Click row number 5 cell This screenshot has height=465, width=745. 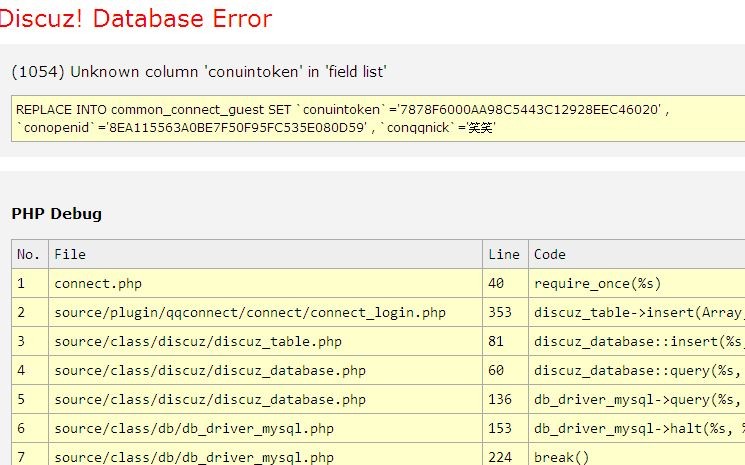[x=30, y=399]
